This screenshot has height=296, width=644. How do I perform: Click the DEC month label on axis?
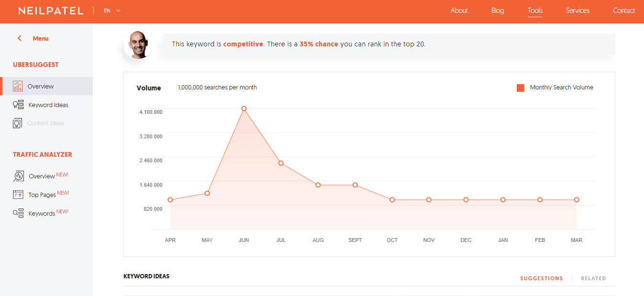coord(466,240)
